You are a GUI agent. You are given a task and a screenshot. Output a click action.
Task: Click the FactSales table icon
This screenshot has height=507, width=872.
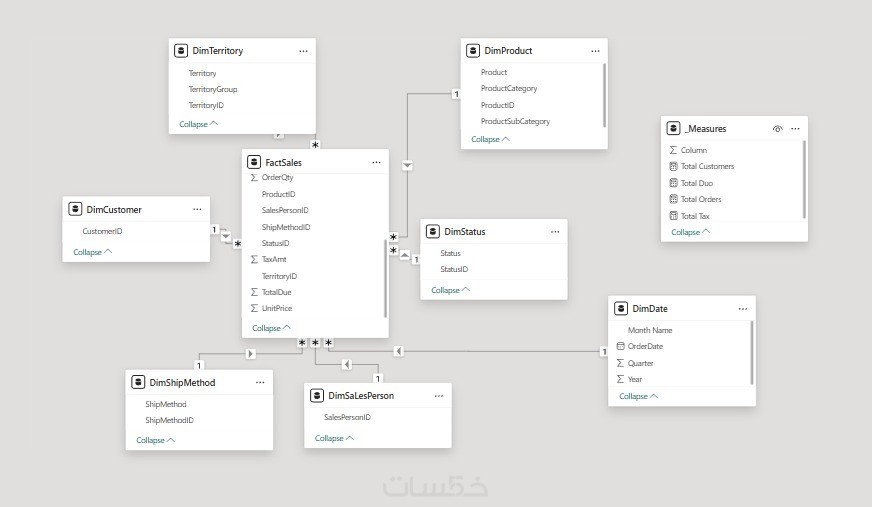254,162
